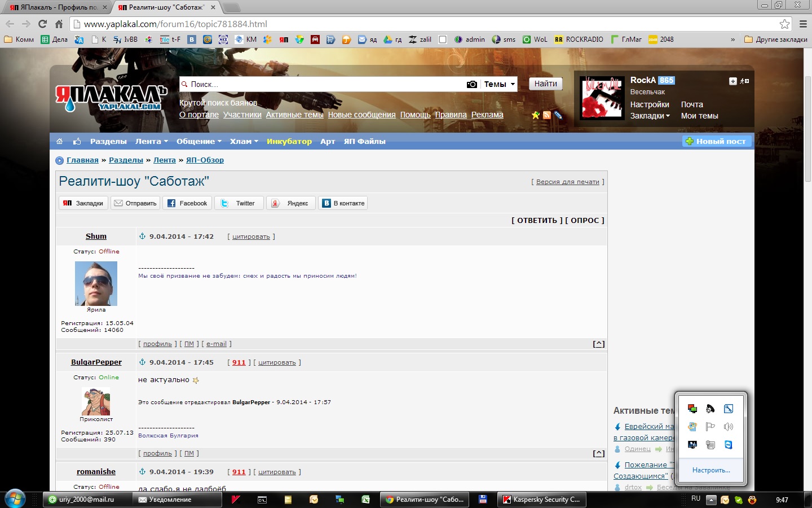
Task: Click цитировать on Shum's post
Action: pos(251,237)
